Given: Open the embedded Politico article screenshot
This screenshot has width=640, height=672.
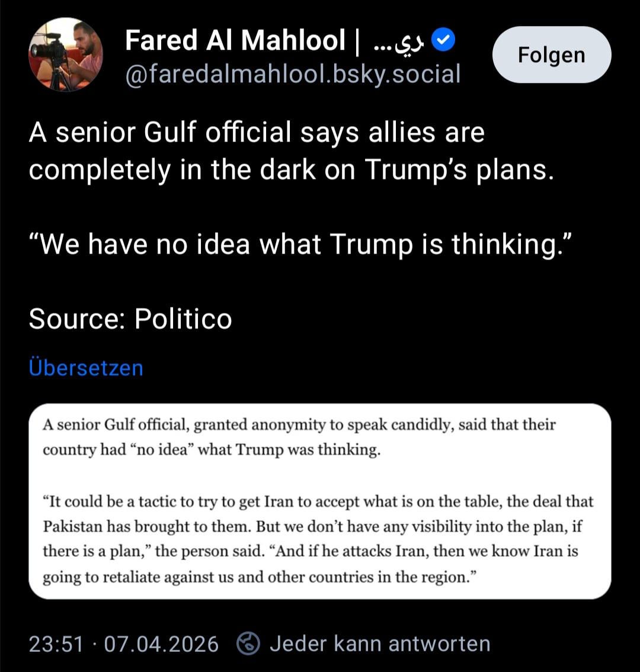Looking at the screenshot, I should click(320, 501).
